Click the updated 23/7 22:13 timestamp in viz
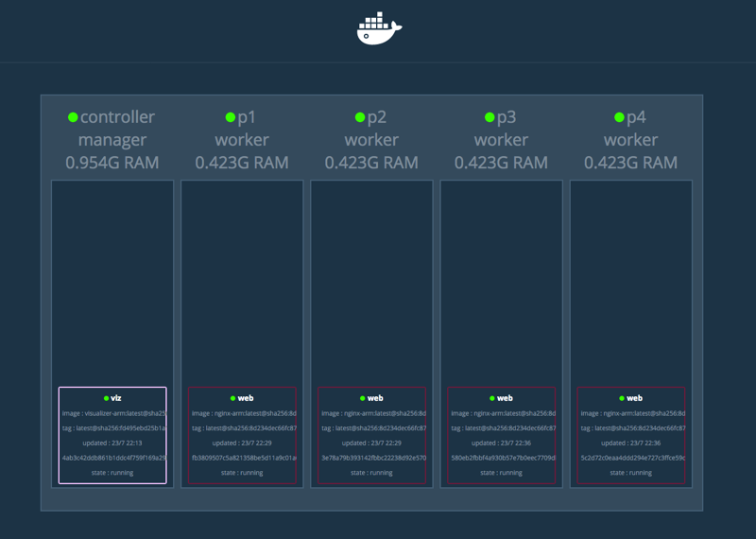The height and width of the screenshot is (539, 756). [x=112, y=443]
